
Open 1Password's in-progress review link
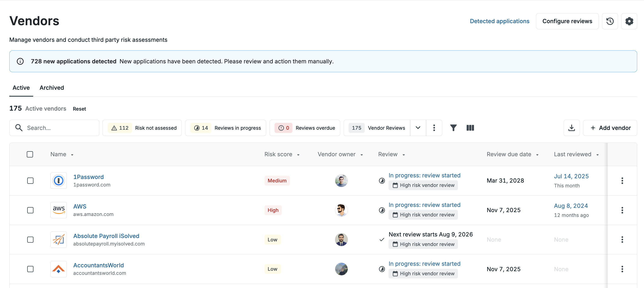pyautogui.click(x=424, y=175)
